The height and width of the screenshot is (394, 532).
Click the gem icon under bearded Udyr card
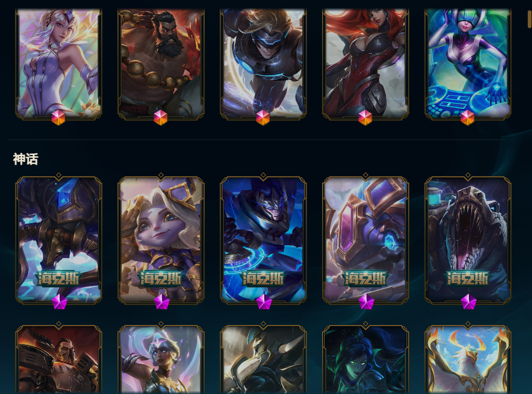[161, 118]
